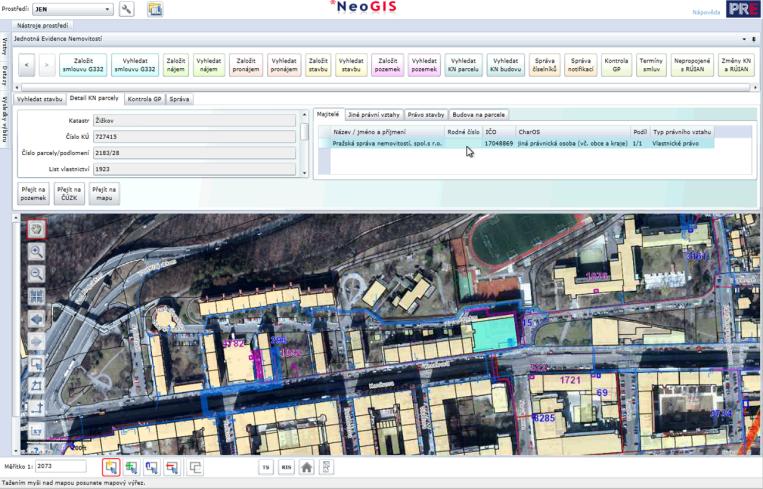Click the horizontal scrollbar under toolbar buttons
763x489 pixels.
click(x=386, y=87)
